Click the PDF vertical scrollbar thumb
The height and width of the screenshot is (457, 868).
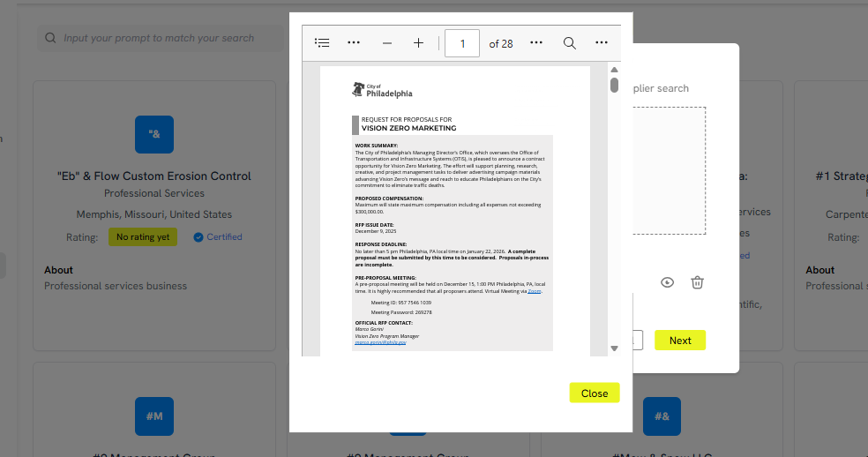click(x=614, y=86)
